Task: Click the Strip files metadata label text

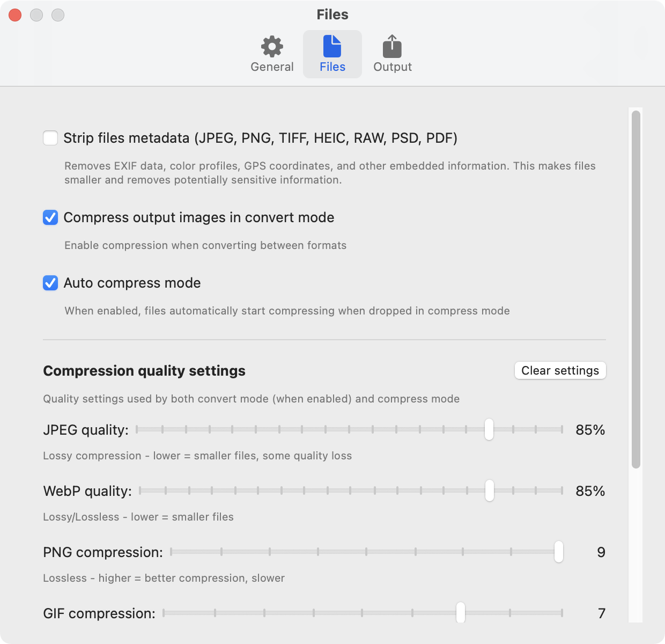Action: (x=260, y=138)
